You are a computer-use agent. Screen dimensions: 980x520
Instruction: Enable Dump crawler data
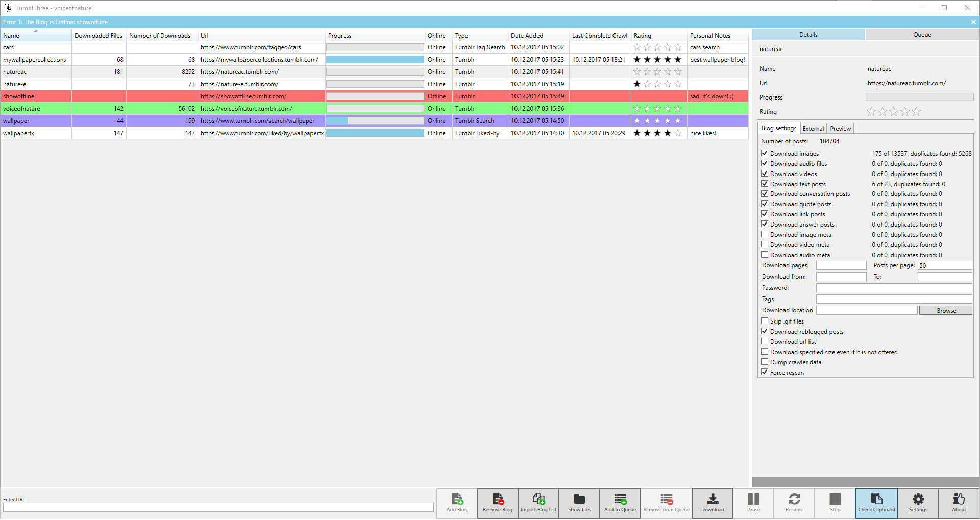coord(765,362)
